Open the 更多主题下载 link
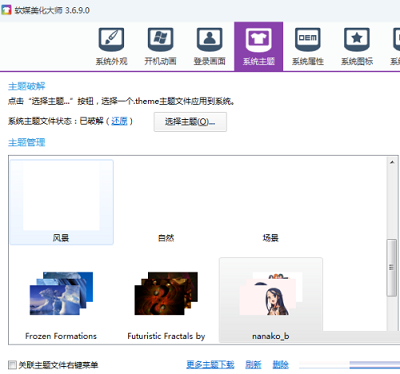The image size is (400, 374). click(210, 365)
